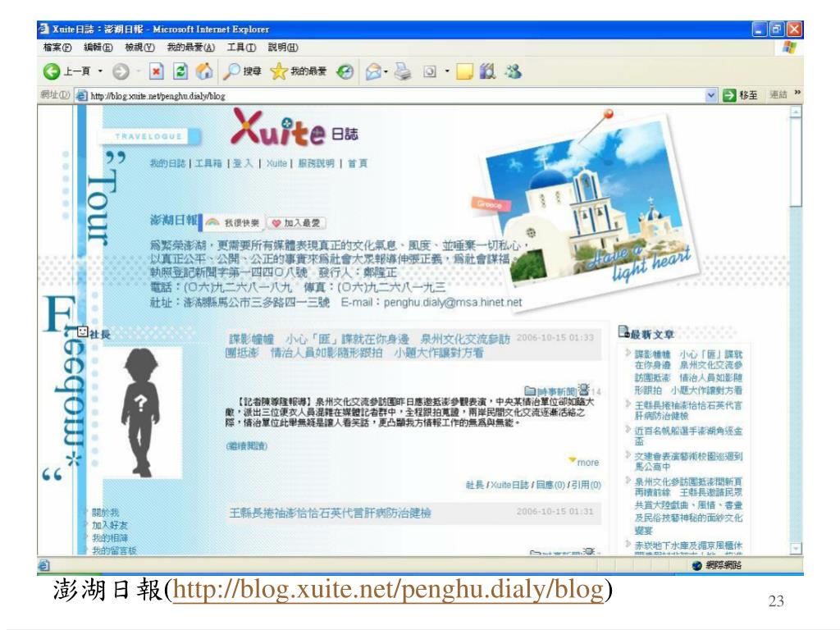This screenshot has width=840, height=630.
Task: Click the IE Back arrow button
Action: pos(52,71)
